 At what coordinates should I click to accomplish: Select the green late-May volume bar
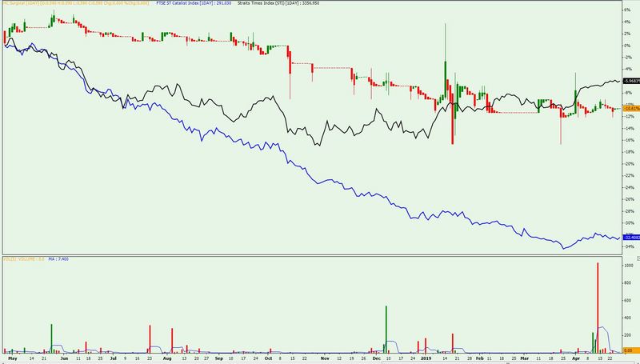pos(51,338)
